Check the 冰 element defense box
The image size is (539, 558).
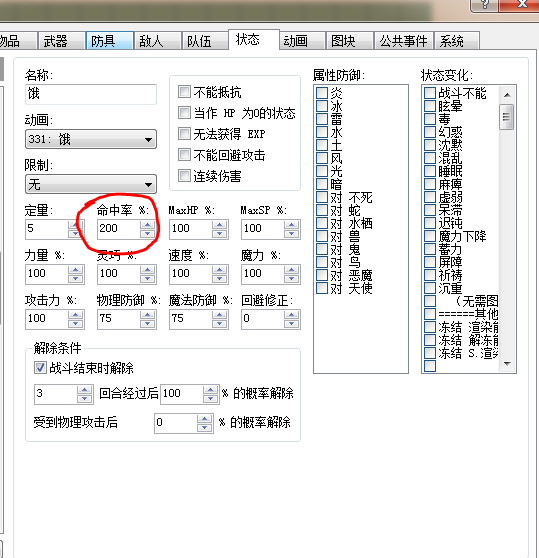click(x=322, y=106)
